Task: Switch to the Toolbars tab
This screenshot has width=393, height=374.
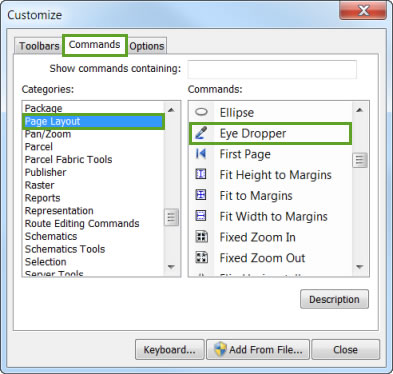Action: coord(39,46)
